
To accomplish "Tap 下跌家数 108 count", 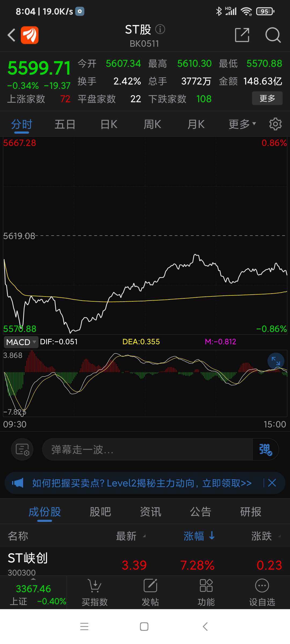I will coord(180,99).
